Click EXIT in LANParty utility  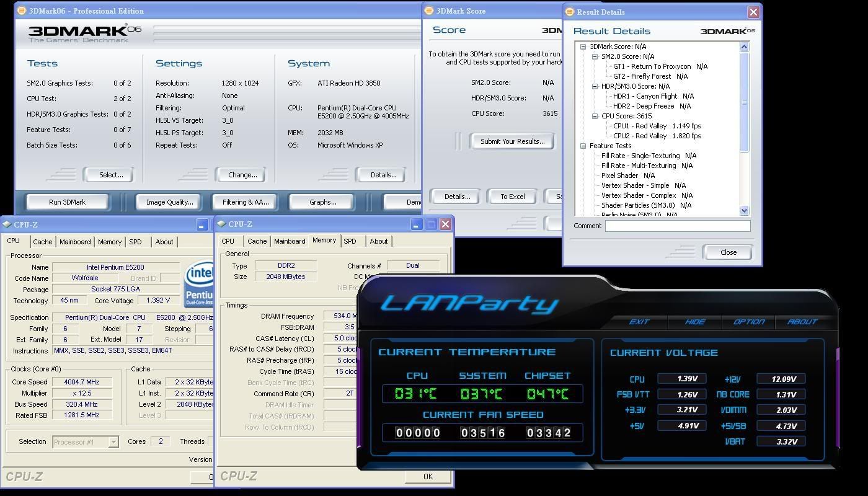(x=639, y=322)
